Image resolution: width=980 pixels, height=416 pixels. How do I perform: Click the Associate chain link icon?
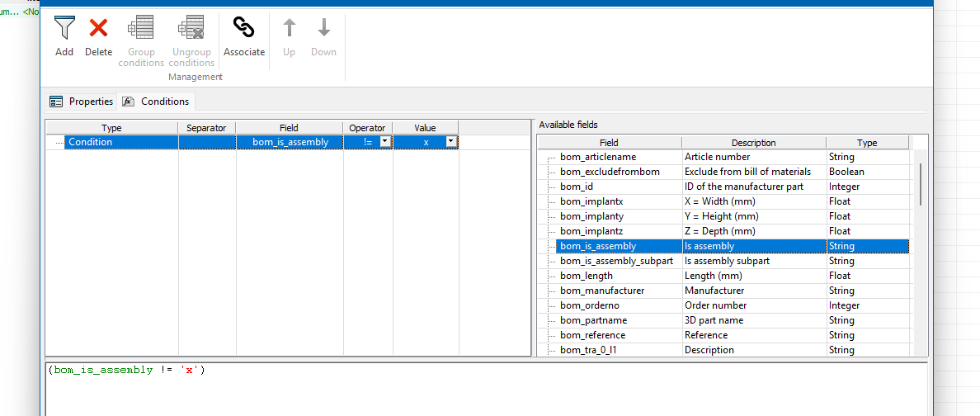click(244, 29)
